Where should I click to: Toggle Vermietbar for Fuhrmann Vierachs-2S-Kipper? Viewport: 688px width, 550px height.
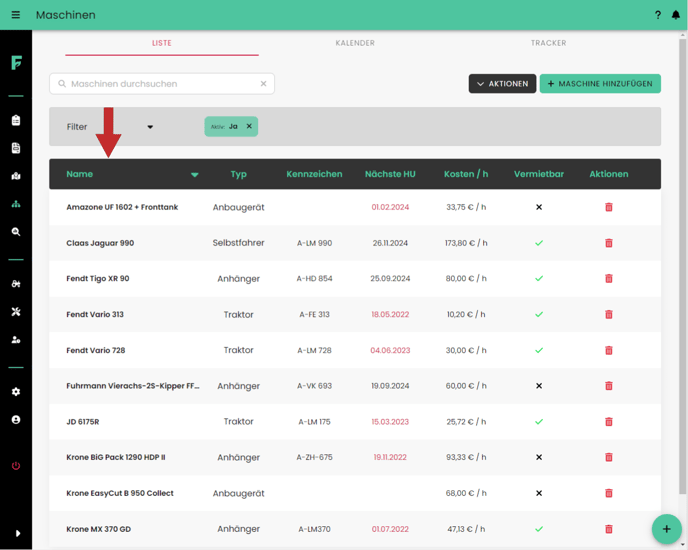(539, 386)
